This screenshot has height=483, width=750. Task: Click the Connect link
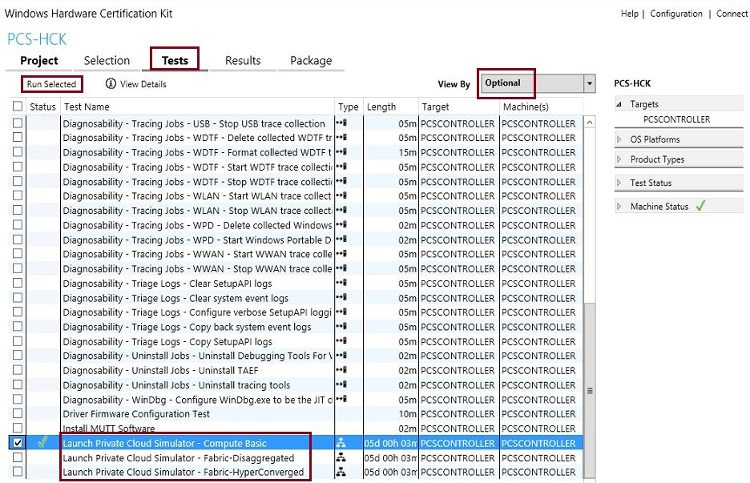tap(732, 13)
